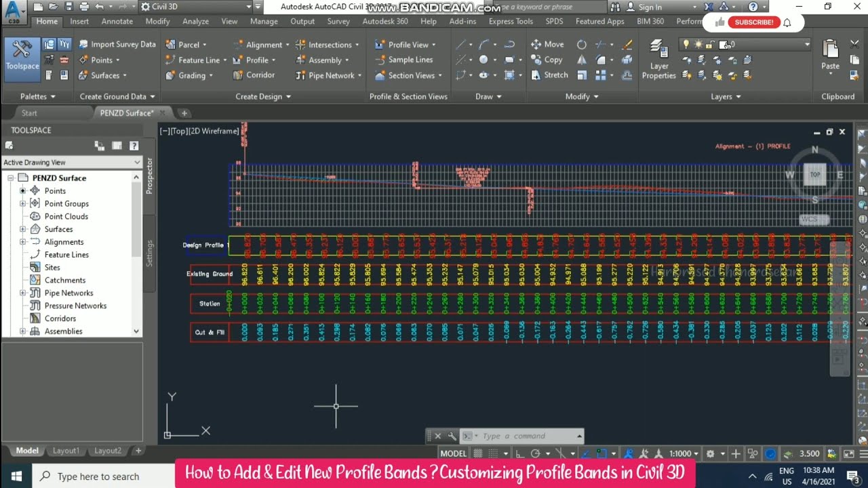The width and height of the screenshot is (868, 488).
Task: Toggle hardware acceleration blue circle icon
Action: (x=770, y=453)
